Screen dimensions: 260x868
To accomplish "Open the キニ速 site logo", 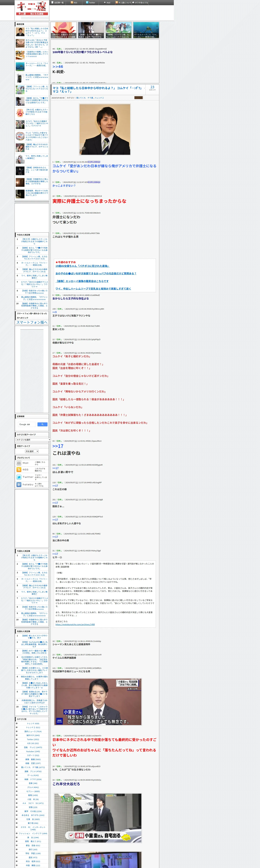I will (32, 8).
